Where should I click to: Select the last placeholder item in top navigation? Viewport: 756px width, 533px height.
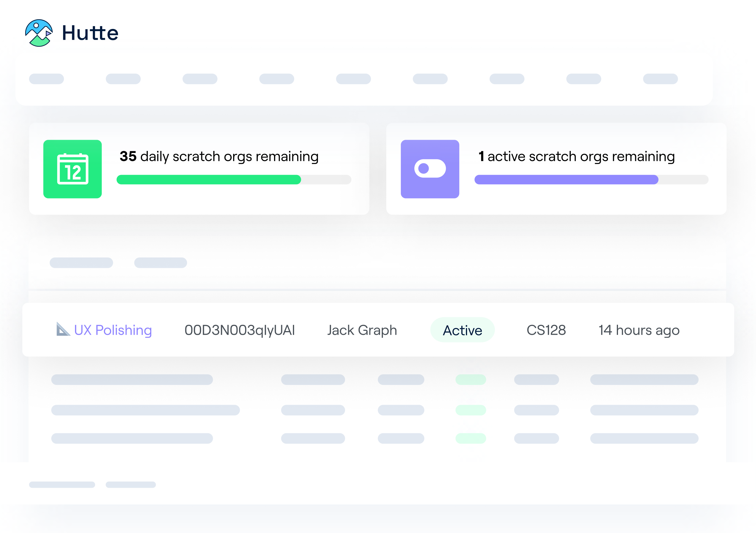[660, 79]
